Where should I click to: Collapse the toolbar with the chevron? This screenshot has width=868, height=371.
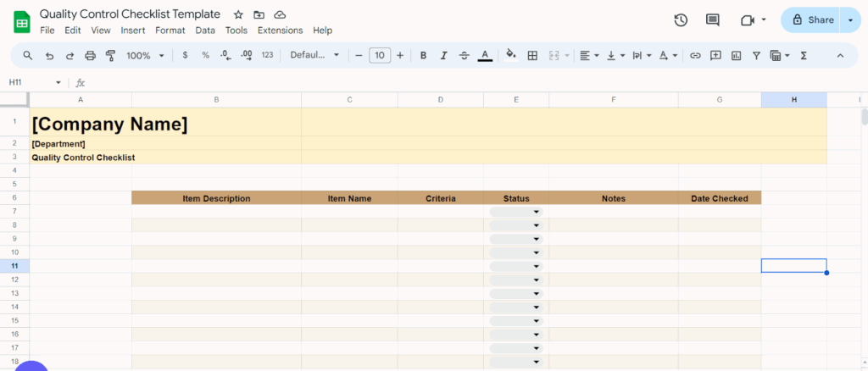(840, 55)
